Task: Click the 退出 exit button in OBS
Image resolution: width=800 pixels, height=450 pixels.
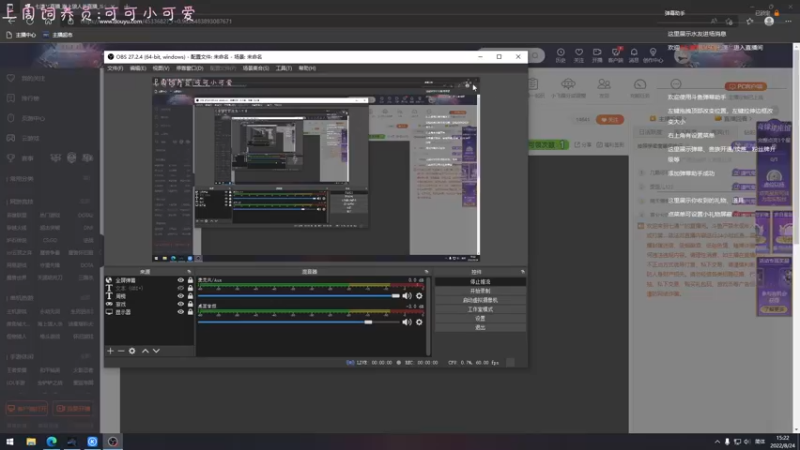Action: [x=480, y=328]
